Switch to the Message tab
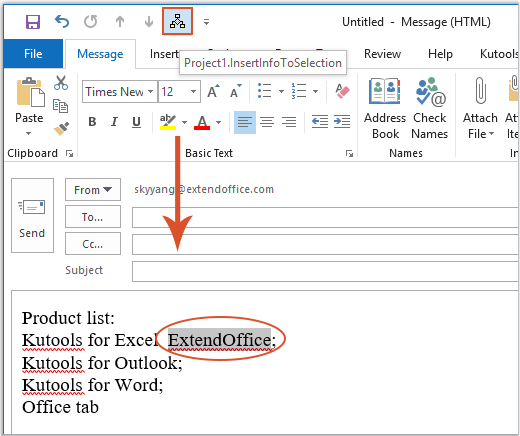This screenshot has height=436, width=520. tap(100, 54)
